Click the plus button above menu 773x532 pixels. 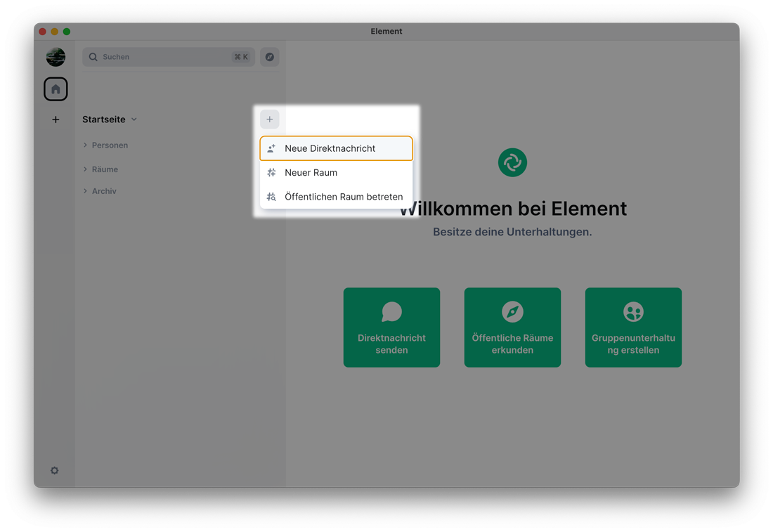269,119
